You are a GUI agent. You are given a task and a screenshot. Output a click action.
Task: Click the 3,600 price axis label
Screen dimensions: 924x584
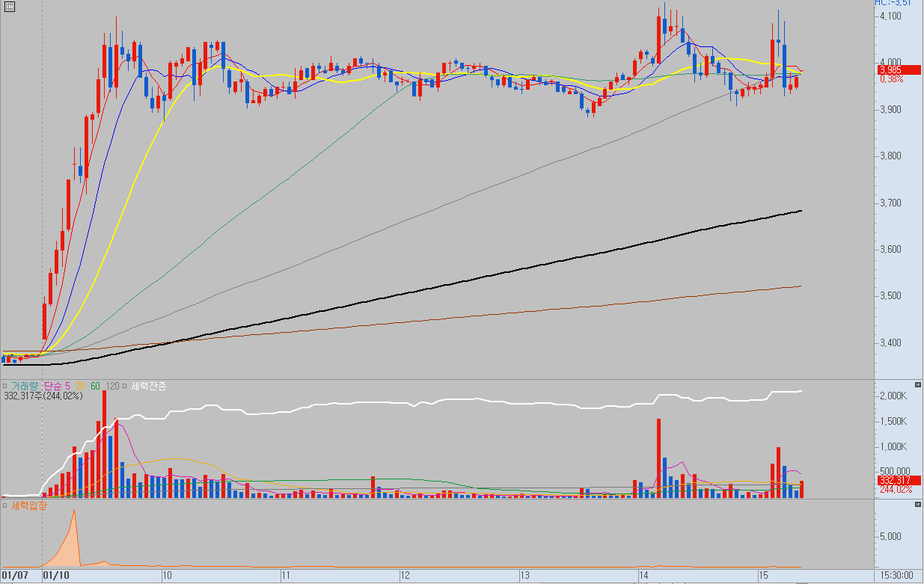coord(890,249)
